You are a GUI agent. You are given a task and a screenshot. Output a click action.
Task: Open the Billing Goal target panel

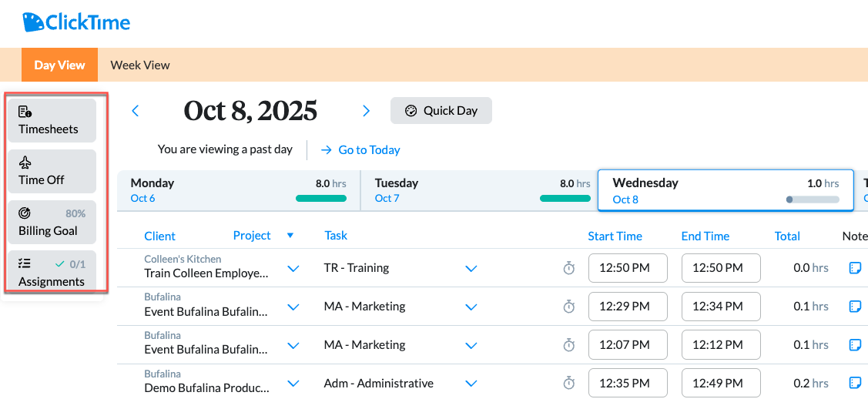click(x=52, y=222)
